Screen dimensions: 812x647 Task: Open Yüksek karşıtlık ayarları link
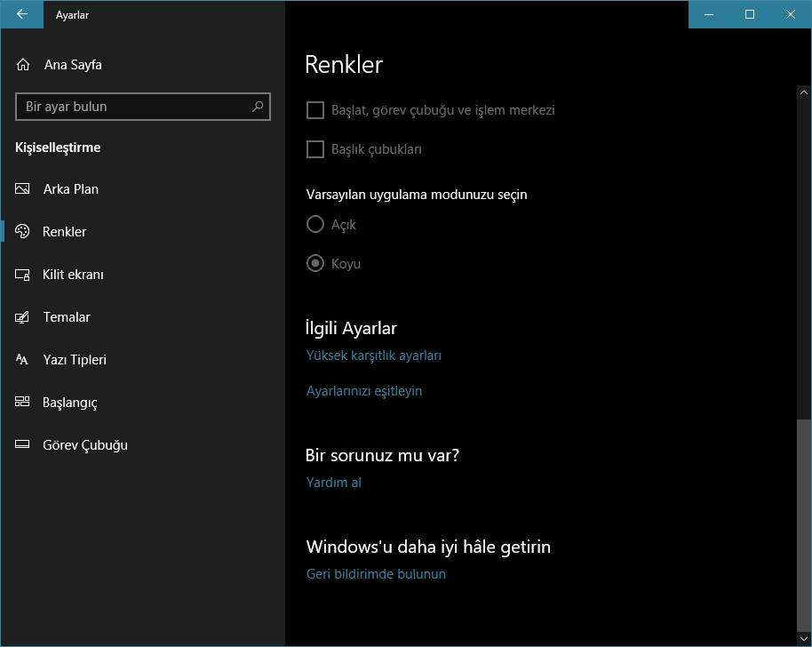tap(374, 355)
